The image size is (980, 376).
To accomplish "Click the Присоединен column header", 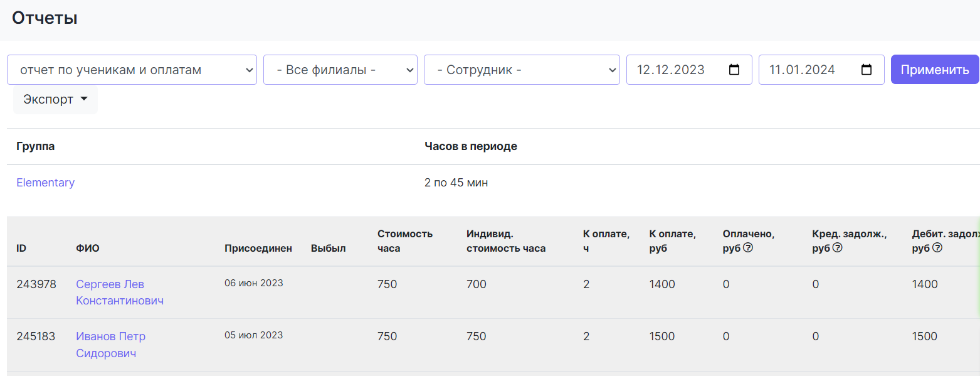I will click(258, 248).
